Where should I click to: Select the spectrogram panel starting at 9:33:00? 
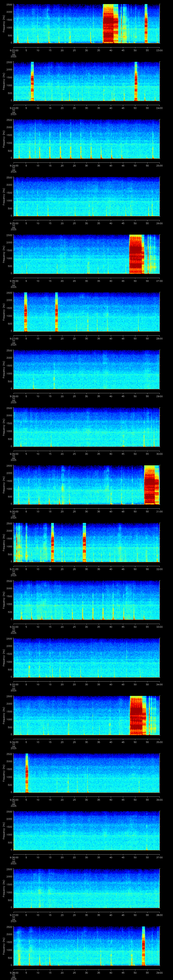coord(87,658)
